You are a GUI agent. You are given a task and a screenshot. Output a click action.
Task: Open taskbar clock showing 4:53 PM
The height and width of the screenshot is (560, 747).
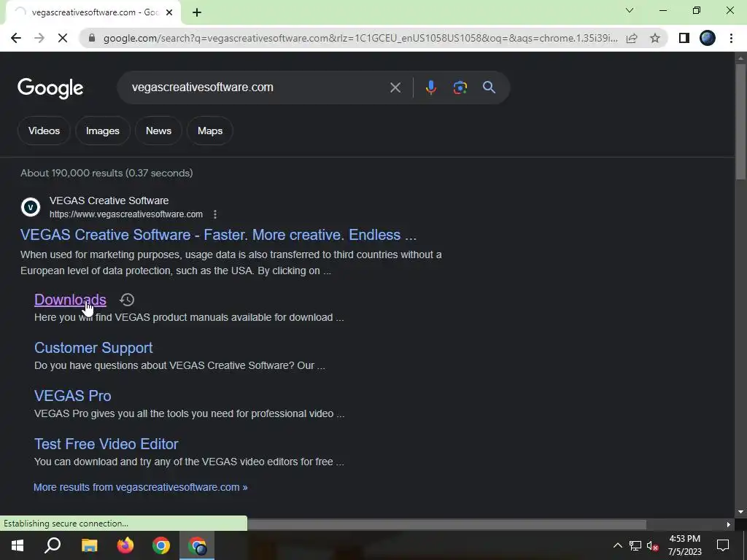coord(684,545)
